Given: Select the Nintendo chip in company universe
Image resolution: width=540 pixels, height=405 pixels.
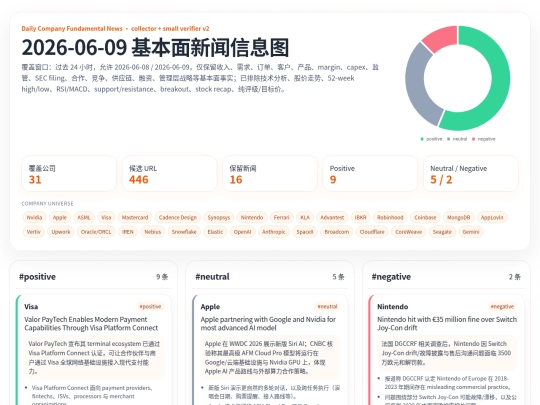Looking at the screenshot, I should point(252,217).
